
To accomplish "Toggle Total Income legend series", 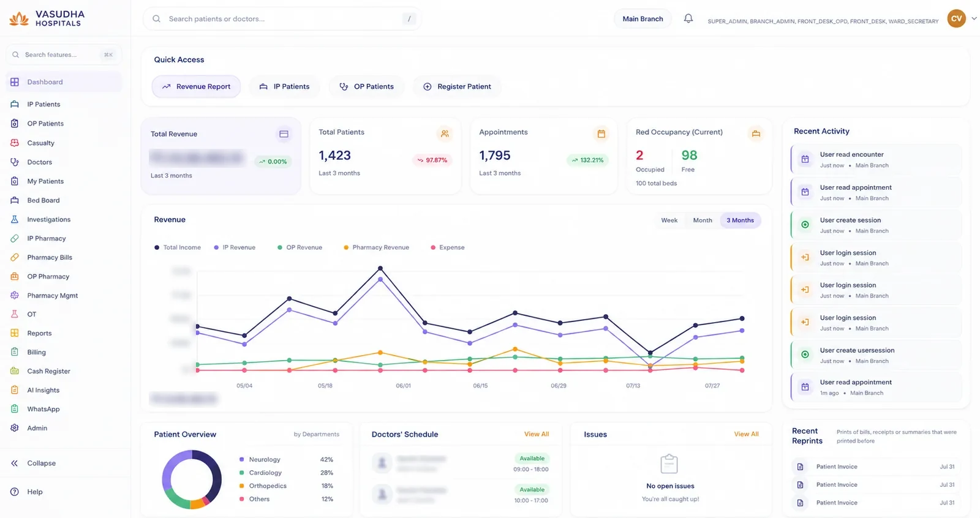I will click(178, 247).
